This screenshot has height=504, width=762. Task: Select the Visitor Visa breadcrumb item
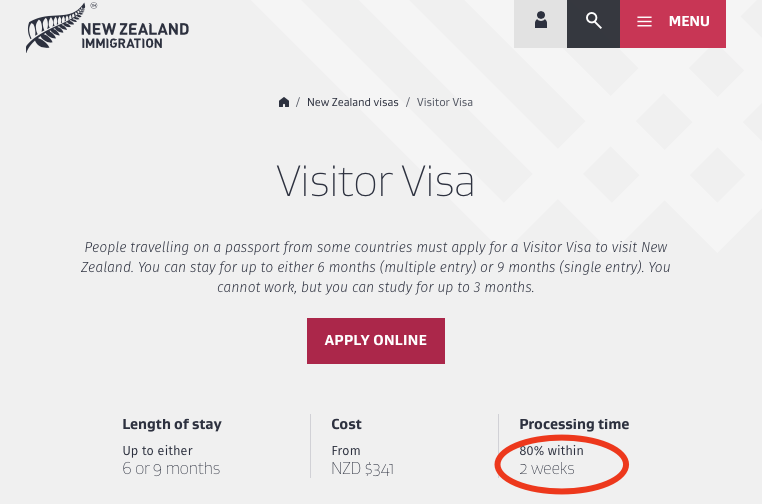(x=445, y=102)
